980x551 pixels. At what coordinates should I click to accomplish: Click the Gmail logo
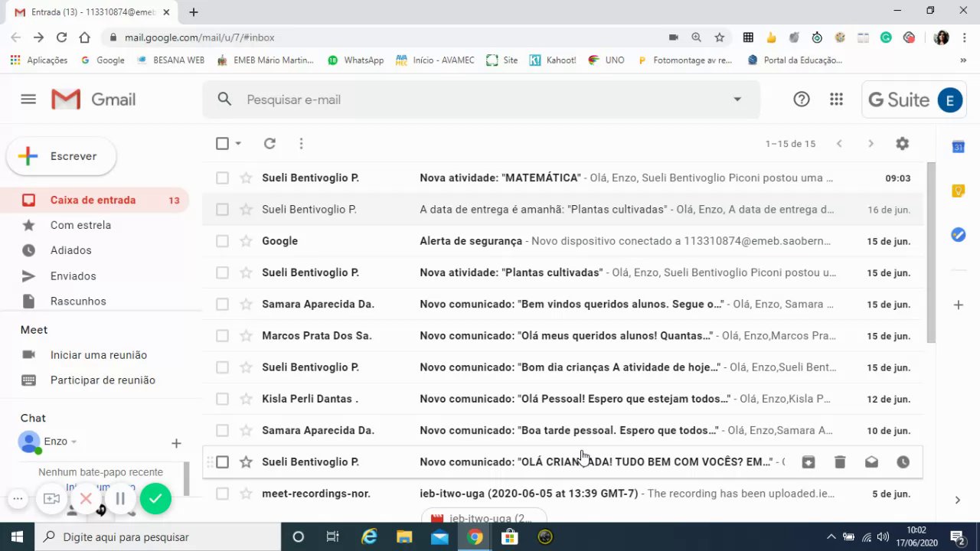tap(93, 99)
